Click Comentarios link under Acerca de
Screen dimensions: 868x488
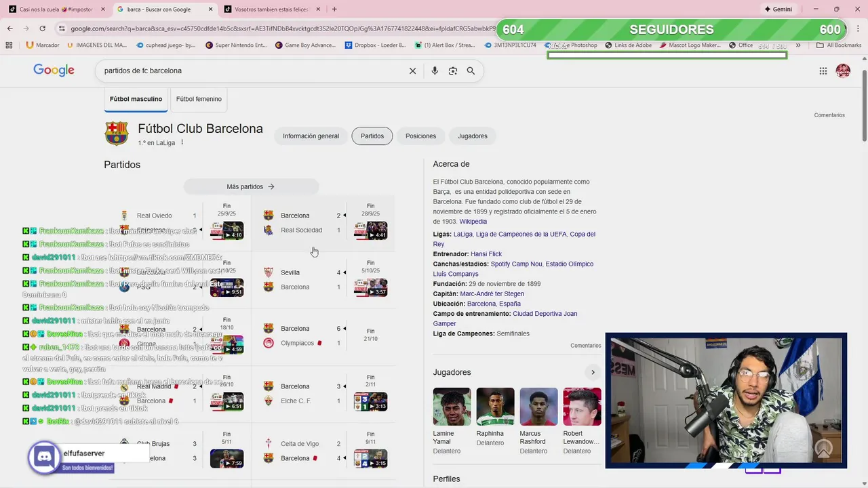click(x=585, y=346)
